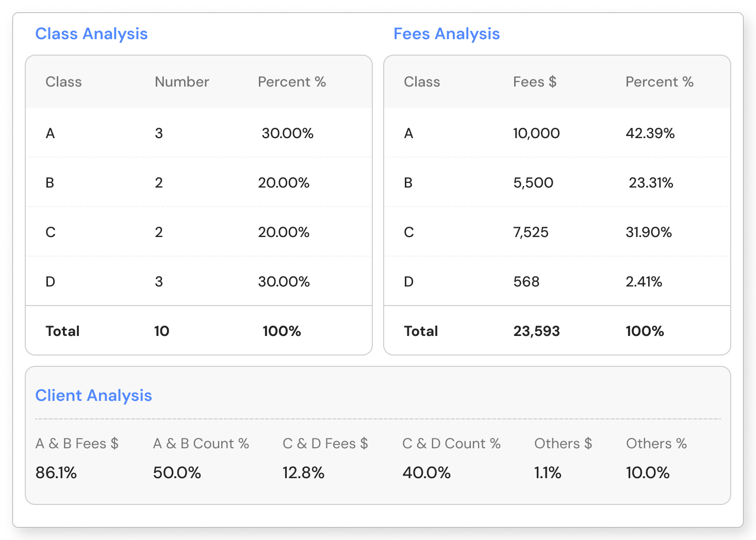Click the Class Analysis heading
756x540 pixels.
point(91,34)
